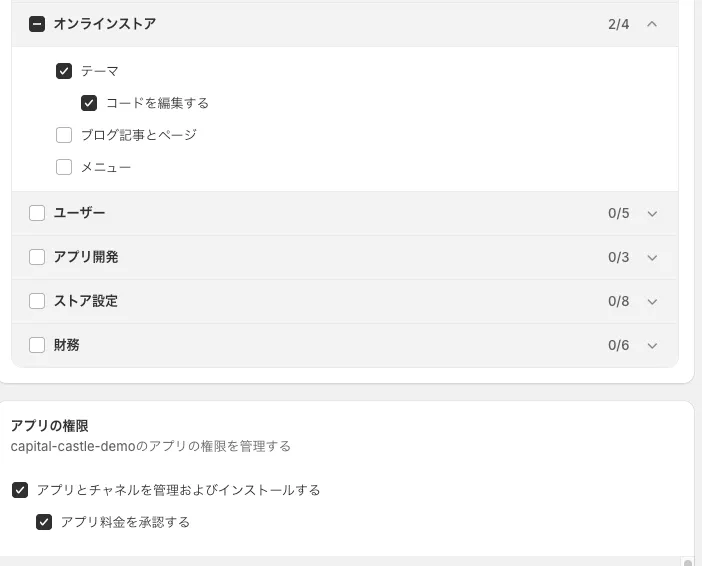Enable the ストア設定 group checkbox
The width and height of the screenshot is (702, 566).
coord(37,301)
